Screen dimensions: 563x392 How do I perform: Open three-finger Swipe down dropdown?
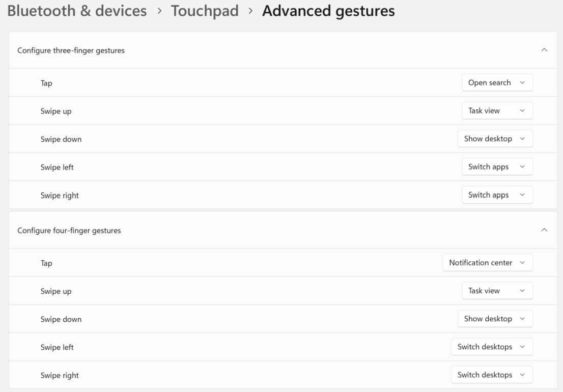click(495, 139)
